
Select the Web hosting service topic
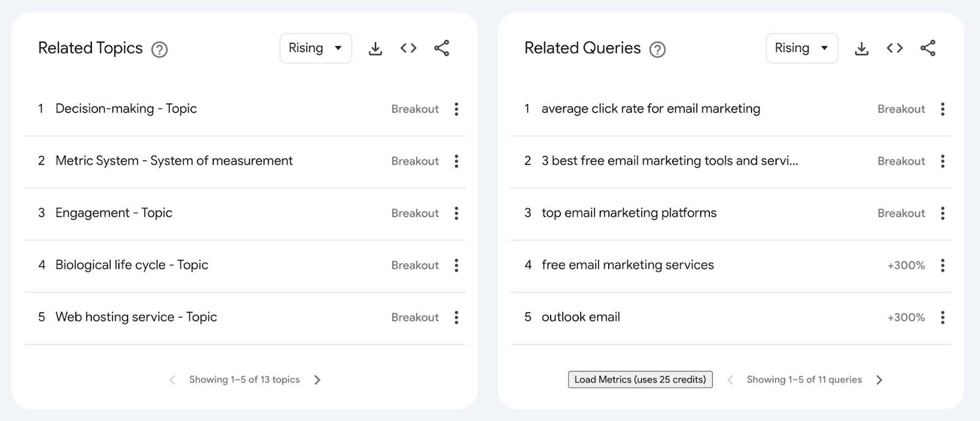(x=136, y=317)
